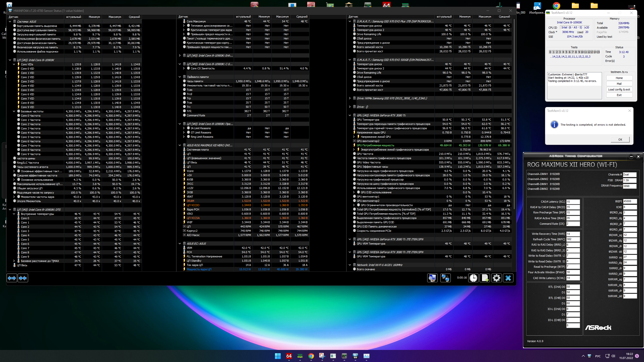Reset the elapsed time clock icon
The image size is (644, 362).
click(473, 278)
